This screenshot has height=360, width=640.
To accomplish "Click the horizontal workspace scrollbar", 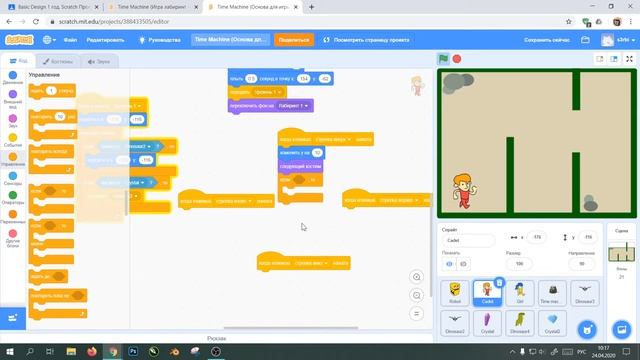I will [x=291, y=327].
